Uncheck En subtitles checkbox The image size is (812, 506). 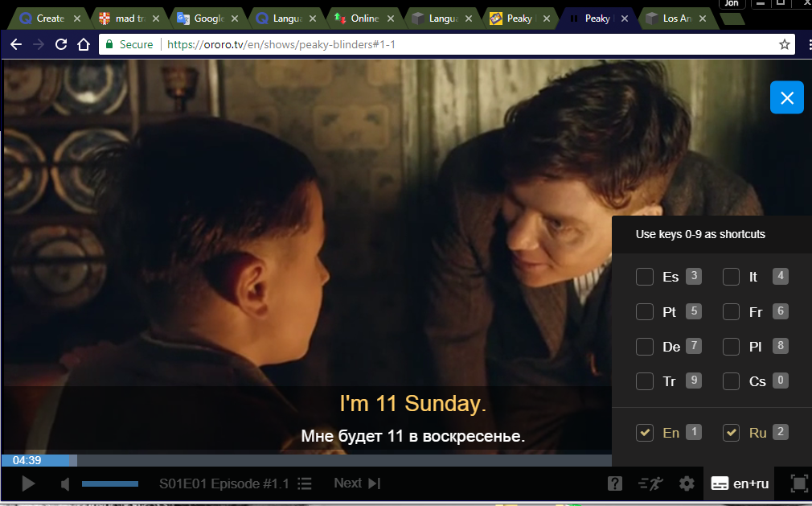click(645, 433)
